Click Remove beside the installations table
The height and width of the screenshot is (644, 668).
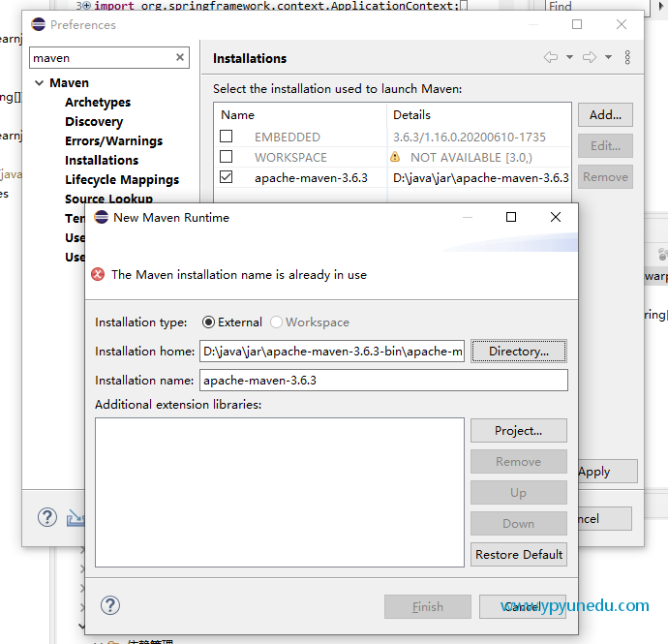click(605, 177)
